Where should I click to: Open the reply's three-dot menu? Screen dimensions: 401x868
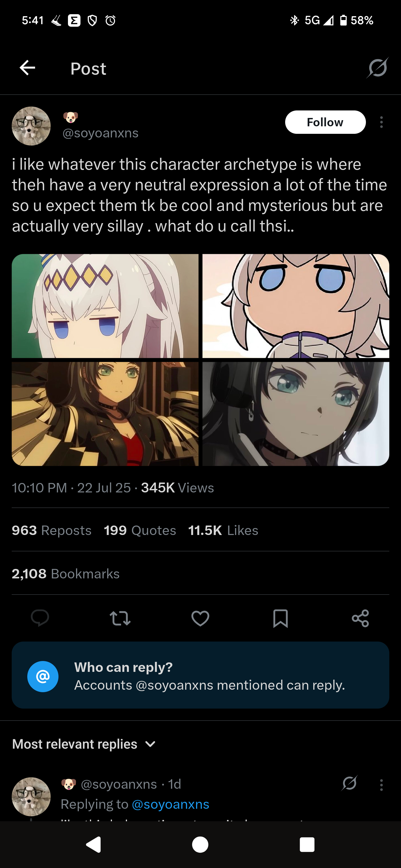coord(382,785)
